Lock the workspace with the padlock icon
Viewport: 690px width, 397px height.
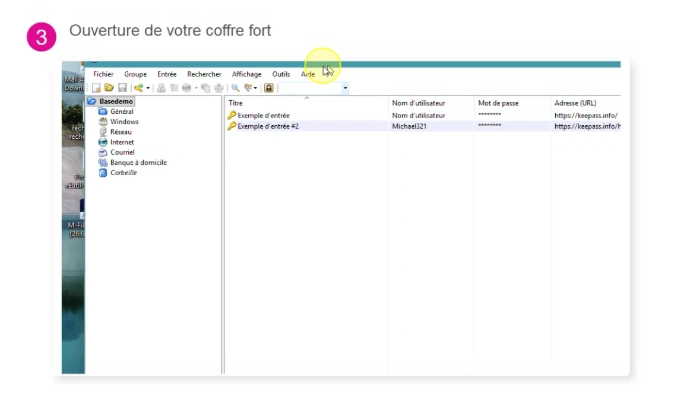pyautogui.click(x=268, y=88)
